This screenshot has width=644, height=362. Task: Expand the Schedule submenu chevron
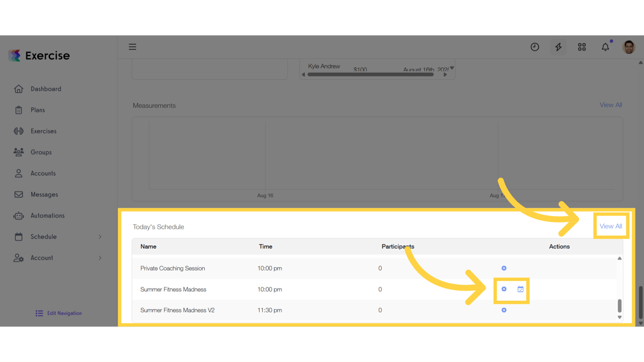click(100, 237)
